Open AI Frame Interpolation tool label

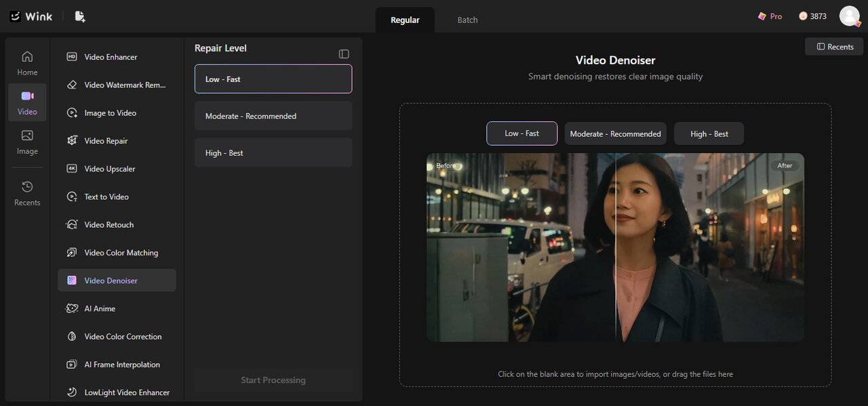pos(122,365)
